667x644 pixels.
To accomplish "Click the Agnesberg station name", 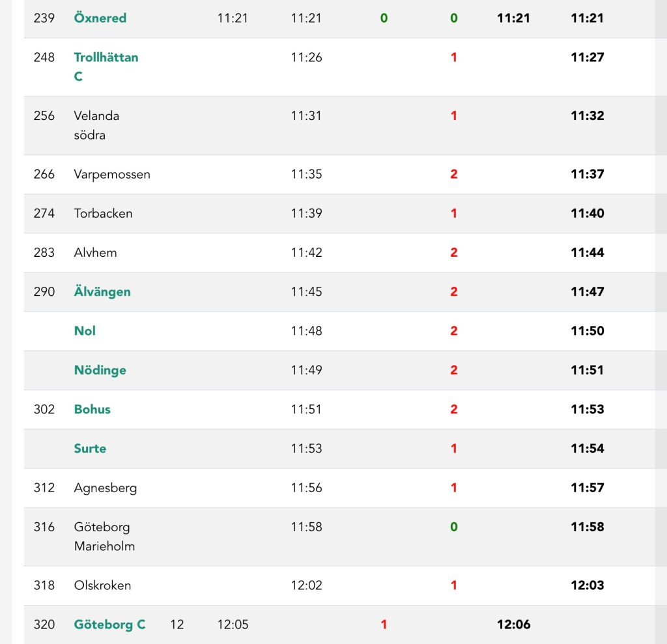I will 106,488.
